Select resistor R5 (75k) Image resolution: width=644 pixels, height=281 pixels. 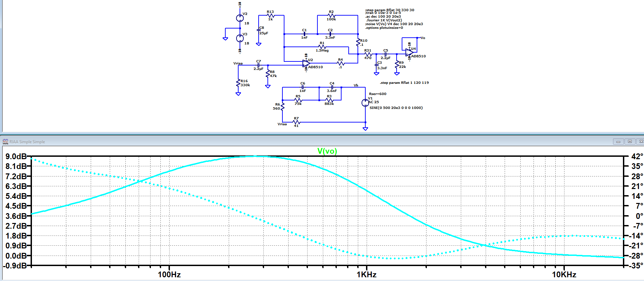(x=298, y=100)
